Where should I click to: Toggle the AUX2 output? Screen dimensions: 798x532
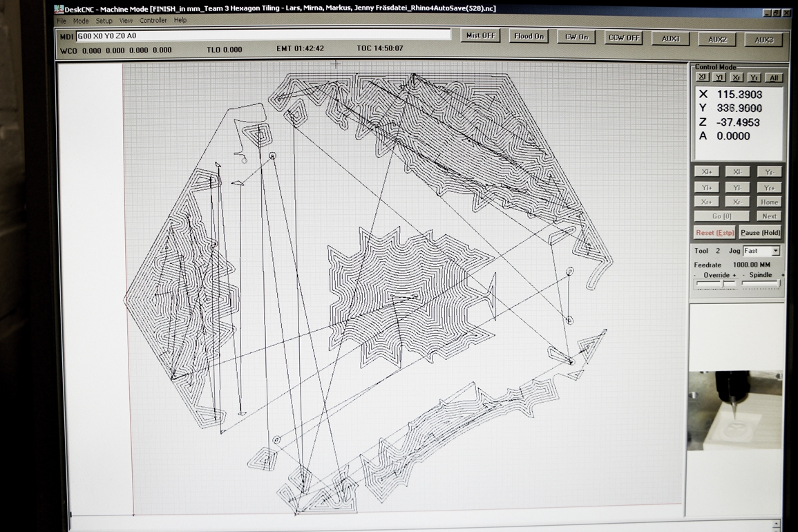(717, 39)
